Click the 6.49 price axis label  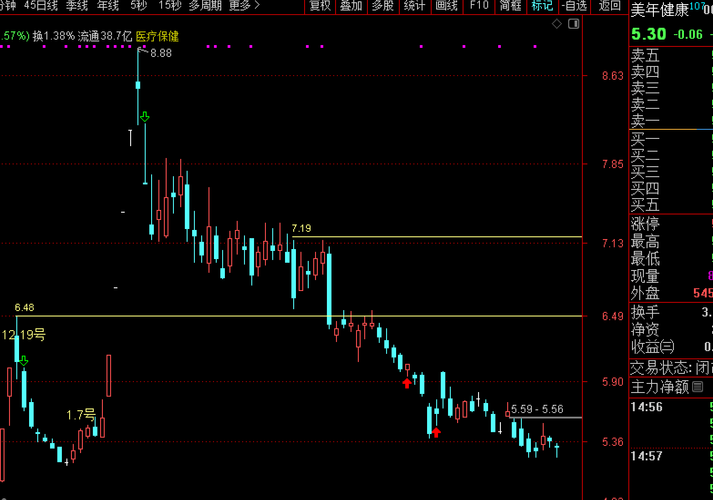(613, 316)
